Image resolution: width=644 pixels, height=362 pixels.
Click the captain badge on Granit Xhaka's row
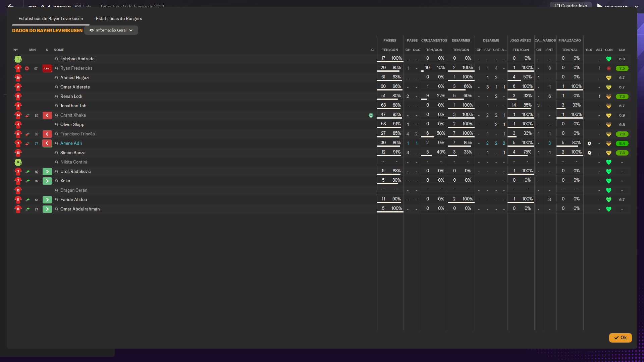371,115
